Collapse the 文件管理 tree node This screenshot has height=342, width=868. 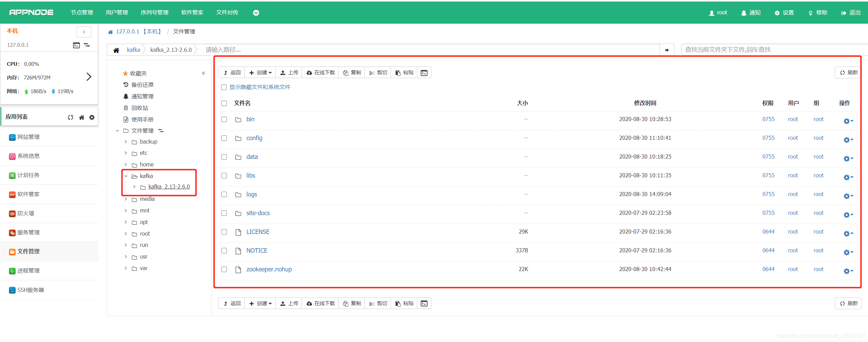tap(117, 131)
